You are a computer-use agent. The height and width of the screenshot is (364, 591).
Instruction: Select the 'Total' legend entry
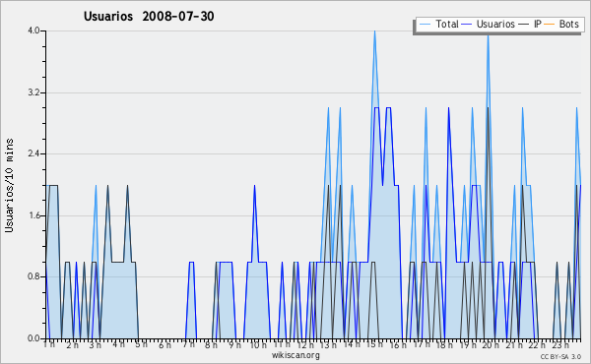tap(447, 24)
